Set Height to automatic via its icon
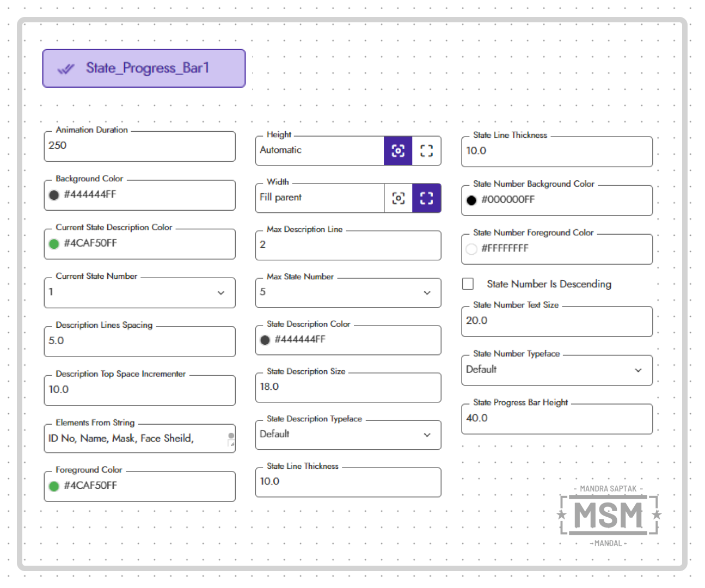This screenshot has height=588, width=705. click(398, 151)
